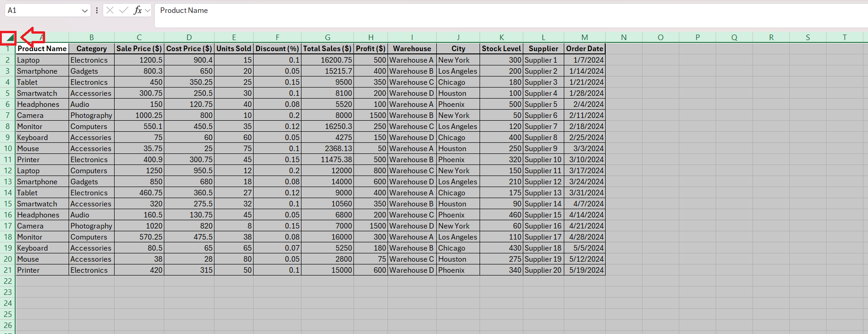Select the cell containing Supplier 10
868x334 pixels.
point(543,159)
